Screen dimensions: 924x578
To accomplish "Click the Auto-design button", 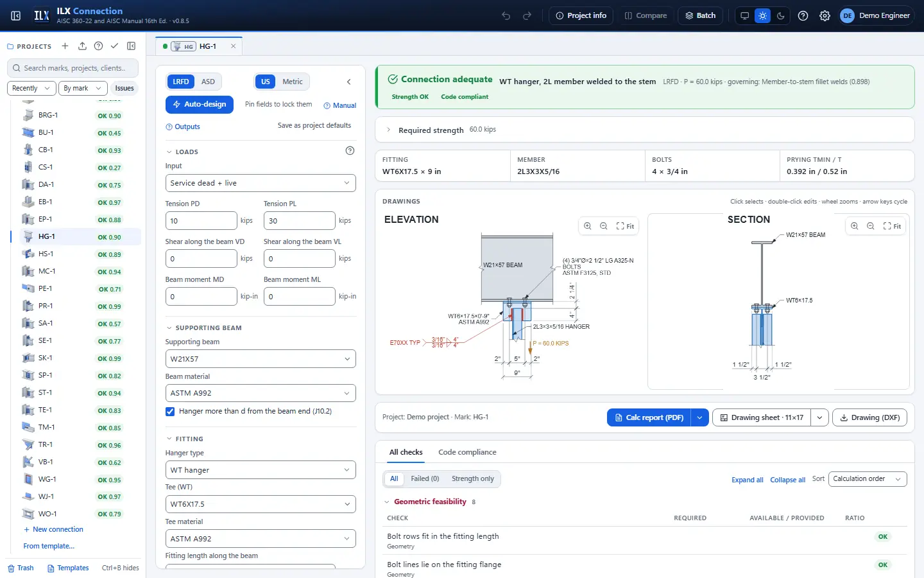I will coord(200,104).
